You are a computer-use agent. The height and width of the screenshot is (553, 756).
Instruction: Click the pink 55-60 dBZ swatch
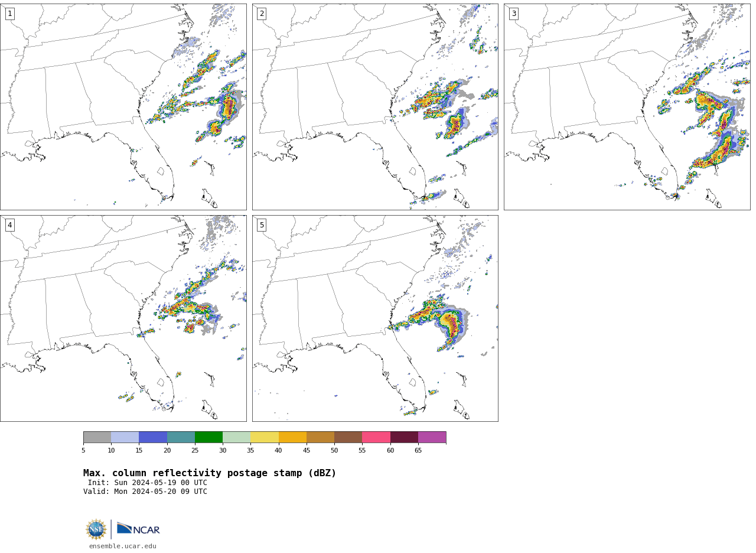pyautogui.click(x=376, y=437)
